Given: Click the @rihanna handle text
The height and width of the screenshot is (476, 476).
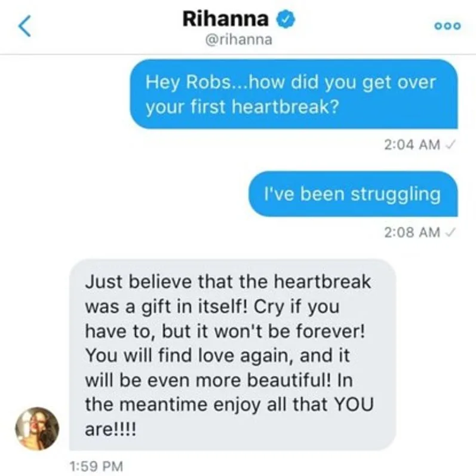Looking at the screenshot, I should tap(239, 39).
